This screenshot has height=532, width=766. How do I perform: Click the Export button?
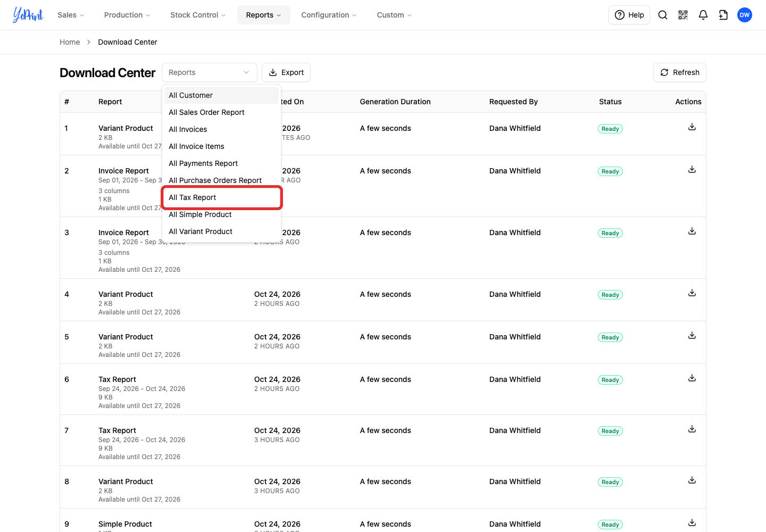[x=286, y=72]
